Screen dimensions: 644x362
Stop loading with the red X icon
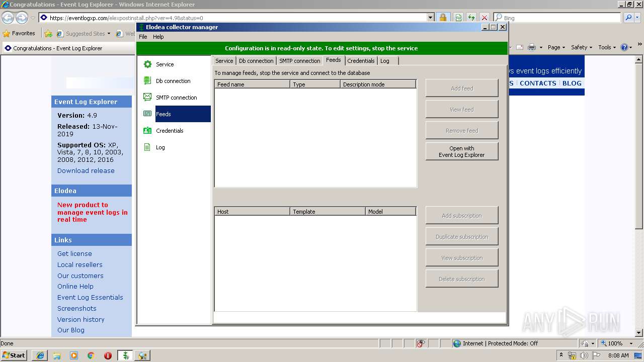(484, 18)
